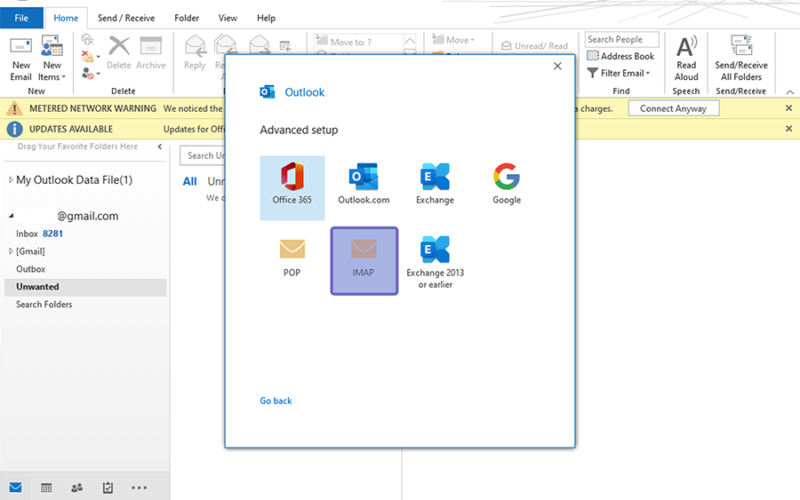
Task: Close the Advanced setup dialog
Action: point(557,66)
